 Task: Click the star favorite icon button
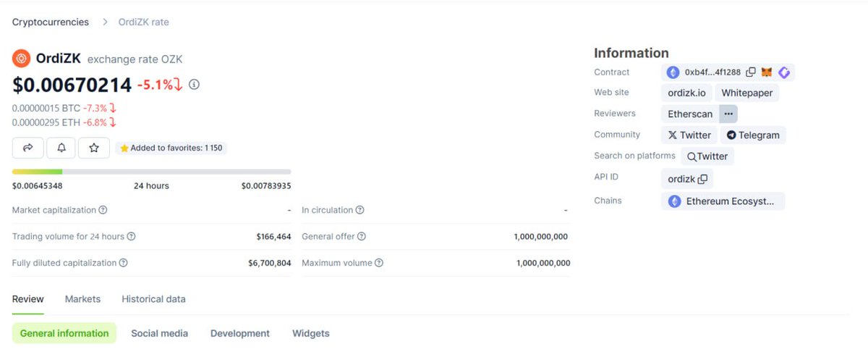coord(94,148)
